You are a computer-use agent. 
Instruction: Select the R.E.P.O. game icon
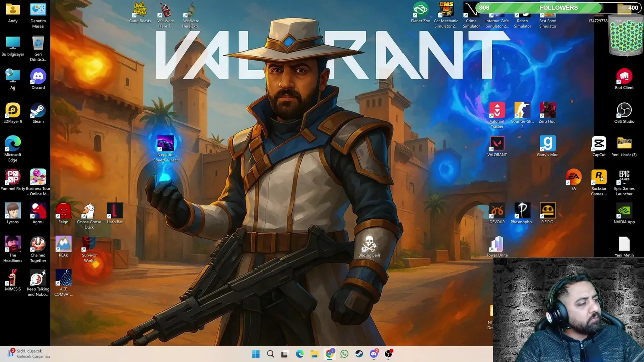coord(548,214)
